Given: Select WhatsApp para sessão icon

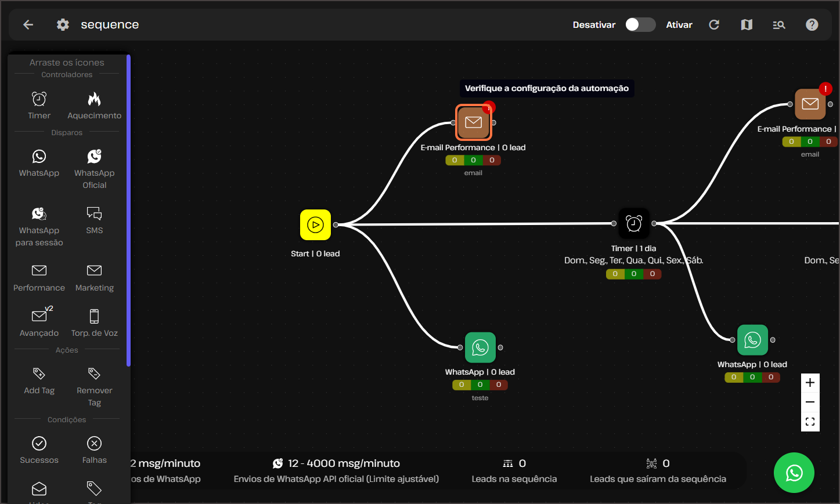Looking at the screenshot, I should coord(39,213).
